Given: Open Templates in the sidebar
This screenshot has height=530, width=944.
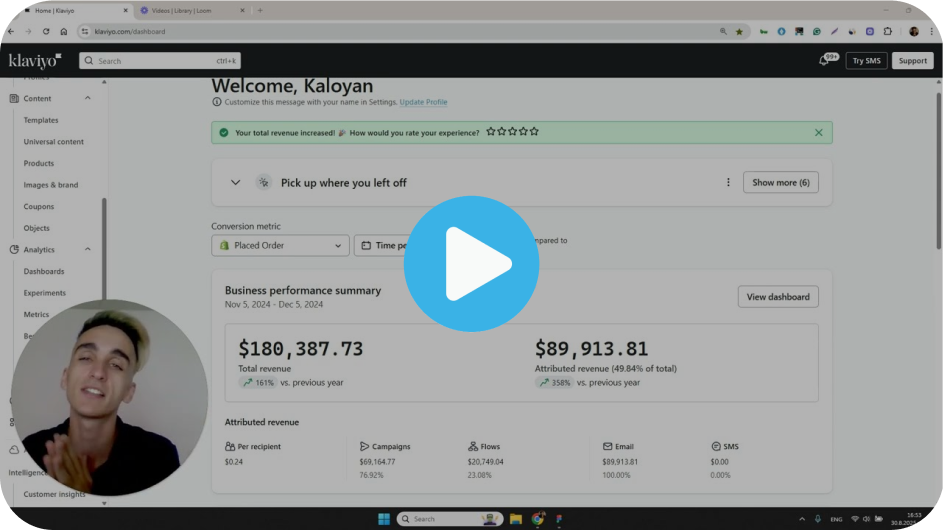Looking at the screenshot, I should [x=41, y=120].
